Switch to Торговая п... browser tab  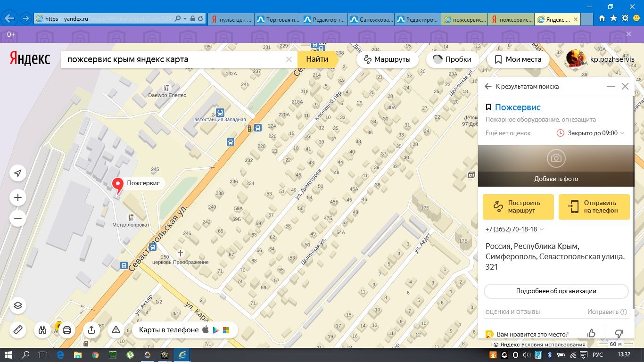278,19
